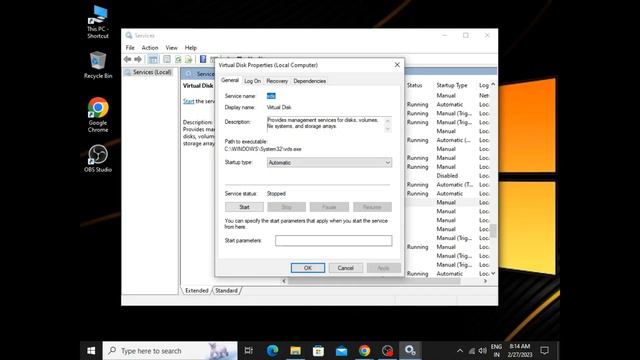The width and height of the screenshot is (640, 360).
Task: Launch Microsoft Edge from taskbar
Action: [272, 351]
